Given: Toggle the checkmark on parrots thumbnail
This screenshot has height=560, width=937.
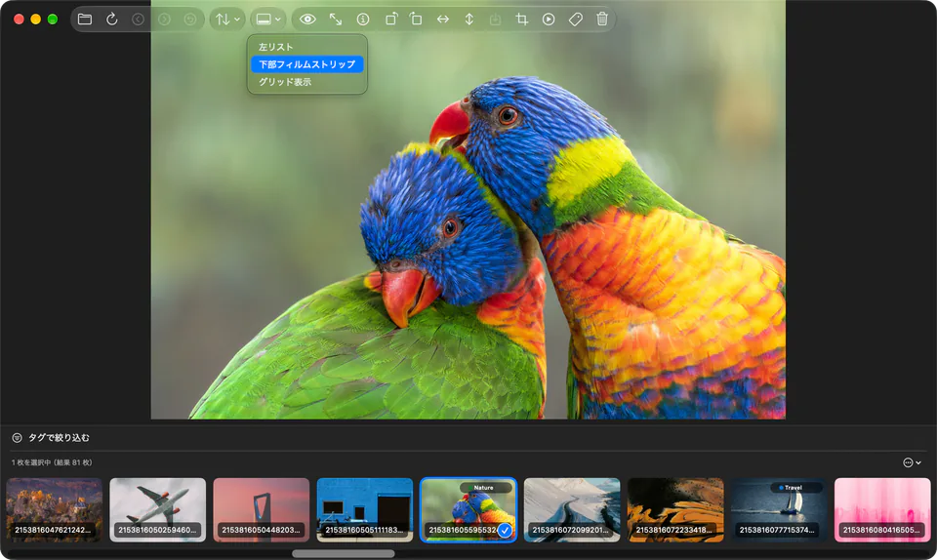Looking at the screenshot, I should pos(505,530).
